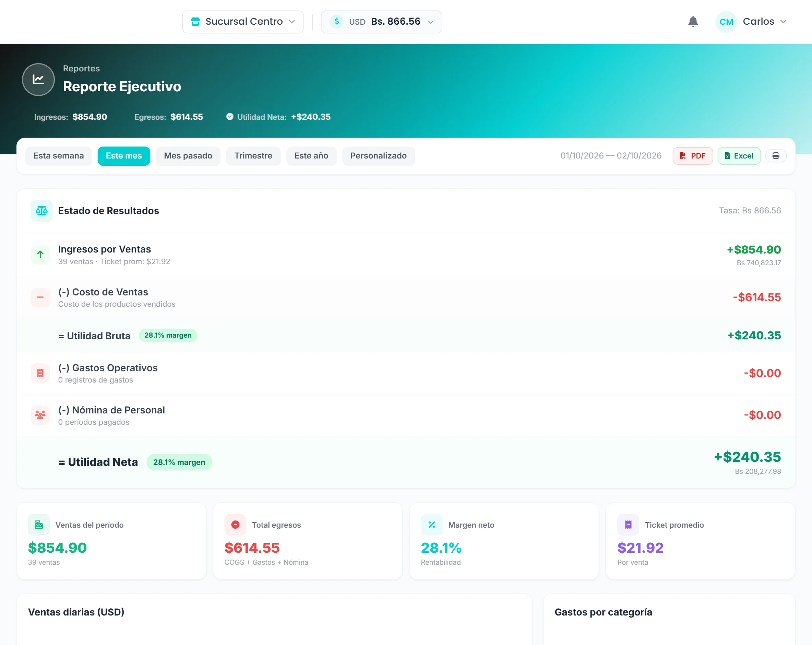Select the Este mes period tab
This screenshot has height=645, width=812.
[x=124, y=156]
